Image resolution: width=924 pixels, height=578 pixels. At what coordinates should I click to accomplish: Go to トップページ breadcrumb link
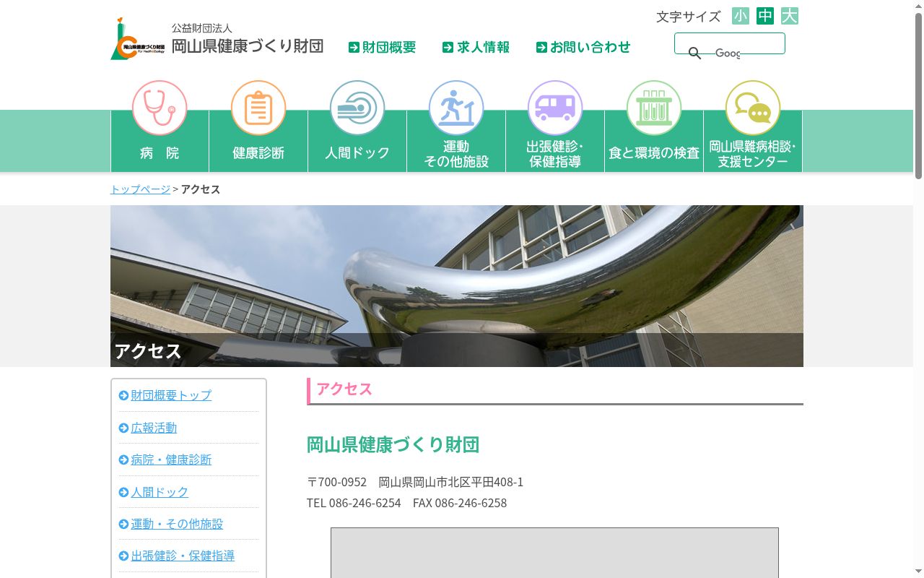pyautogui.click(x=140, y=189)
